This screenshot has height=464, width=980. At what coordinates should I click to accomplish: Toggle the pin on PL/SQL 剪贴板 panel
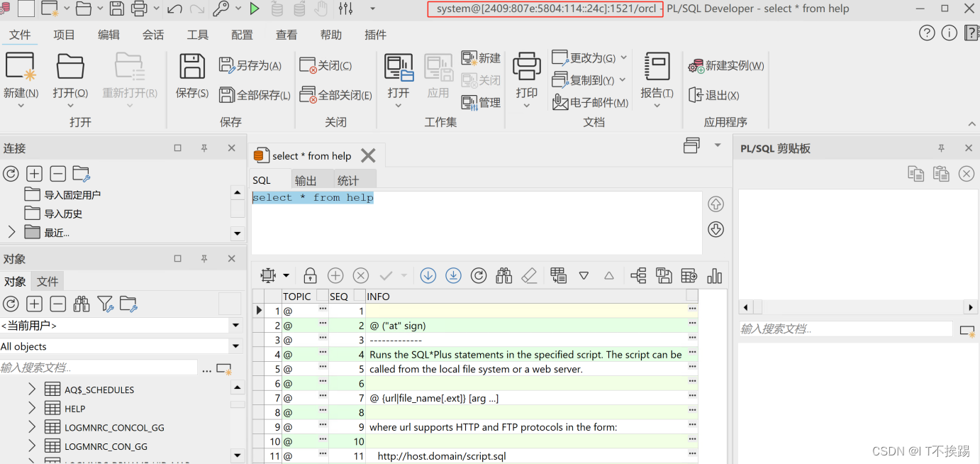tap(941, 148)
